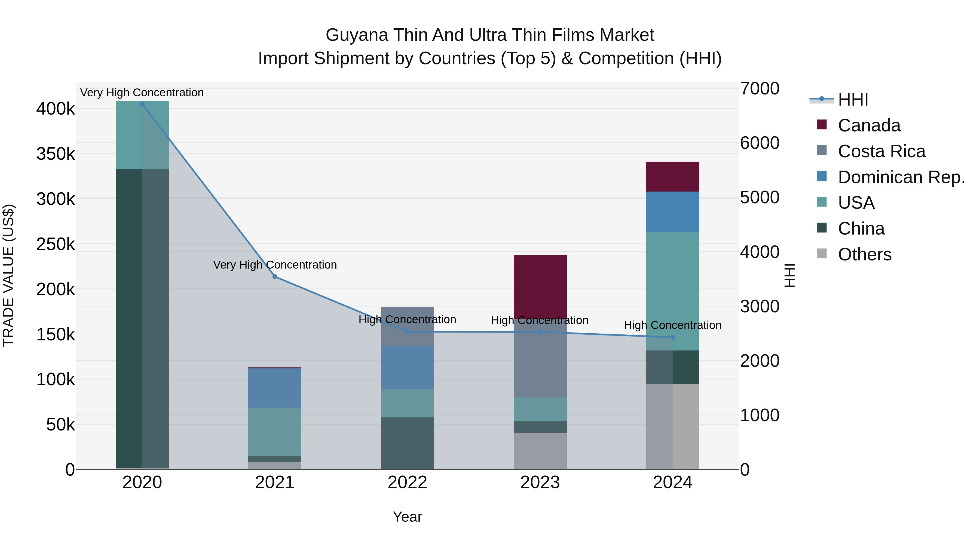Click the Dominican Rep. segment of 2024 bar
The image size is (980, 551).
pos(673,212)
